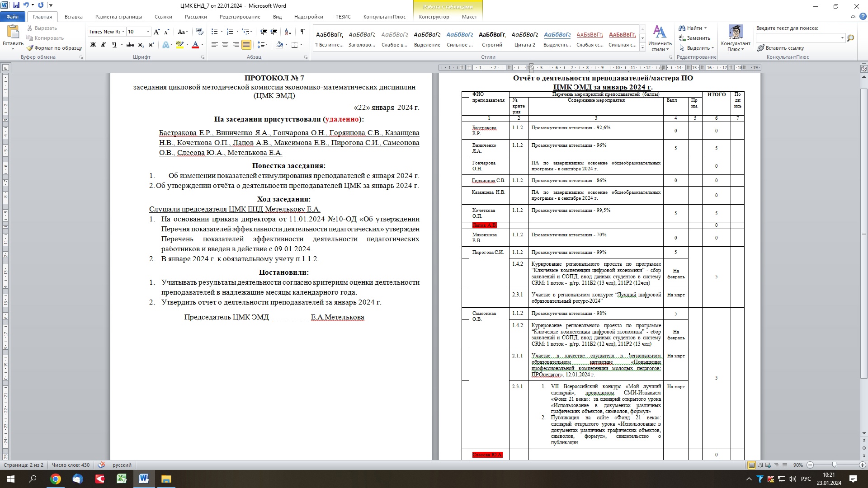Increase font size with grow font icon
This screenshot has height=488, width=868.
click(156, 32)
